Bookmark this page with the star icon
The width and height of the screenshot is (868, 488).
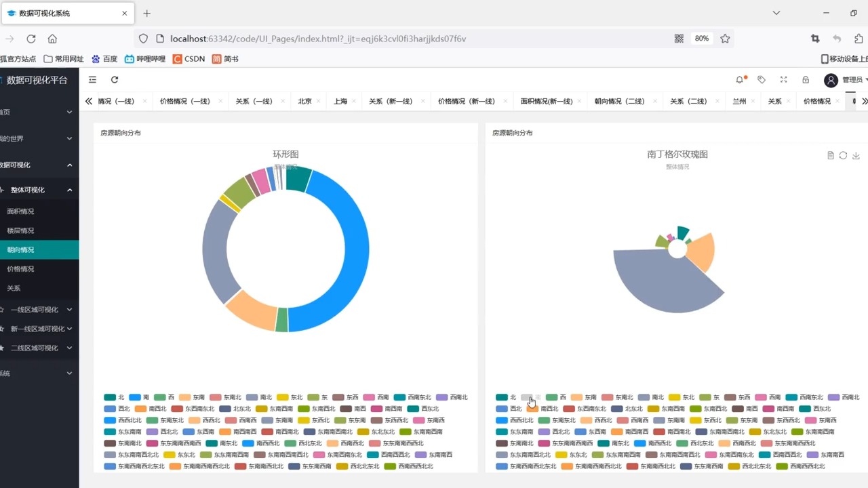pyautogui.click(x=725, y=39)
